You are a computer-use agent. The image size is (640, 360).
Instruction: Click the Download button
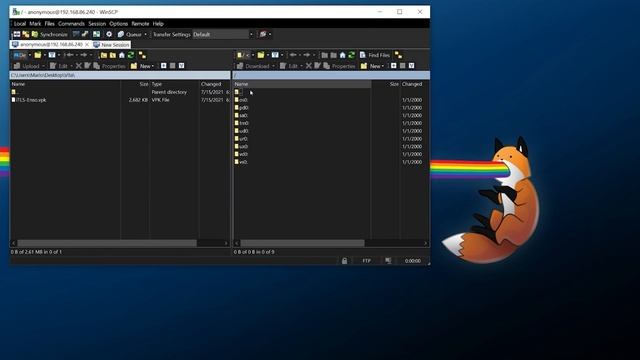coord(253,66)
